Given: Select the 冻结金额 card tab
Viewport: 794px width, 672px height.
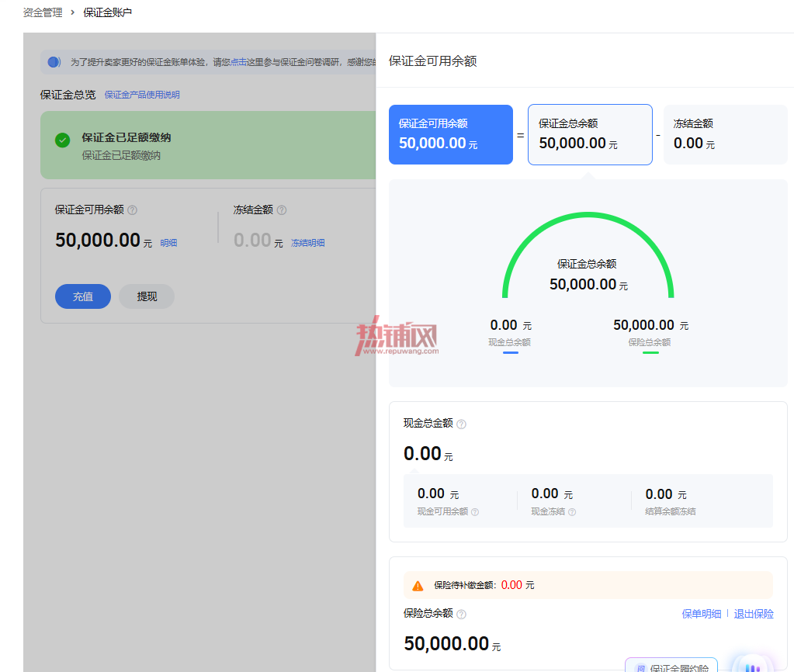Looking at the screenshot, I should click(725, 135).
